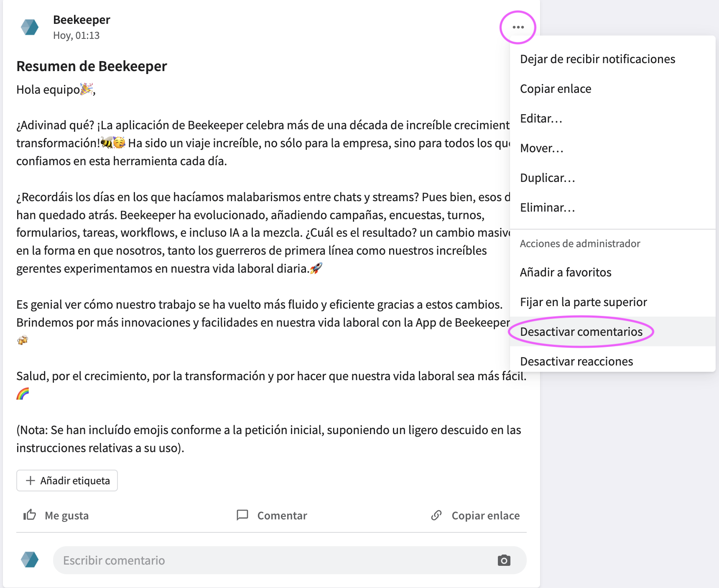This screenshot has height=588, width=719.
Task: Click the Me gusta button label
Action: tap(67, 516)
